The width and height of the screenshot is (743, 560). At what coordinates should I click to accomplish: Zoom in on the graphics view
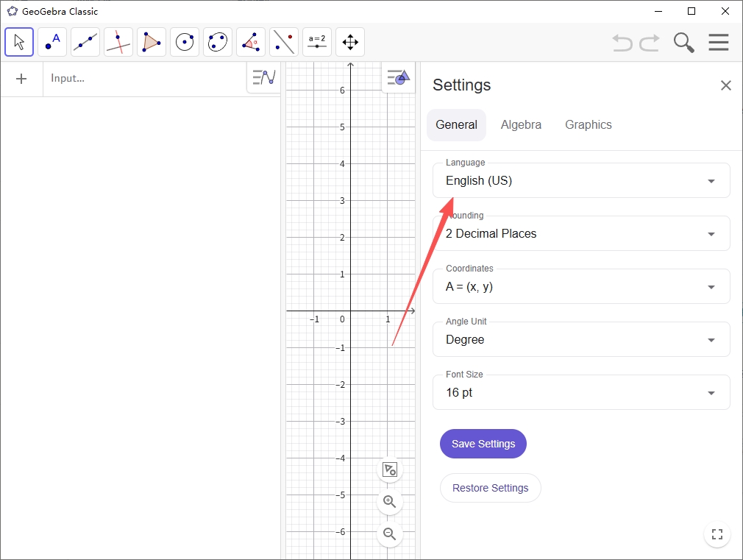(389, 502)
